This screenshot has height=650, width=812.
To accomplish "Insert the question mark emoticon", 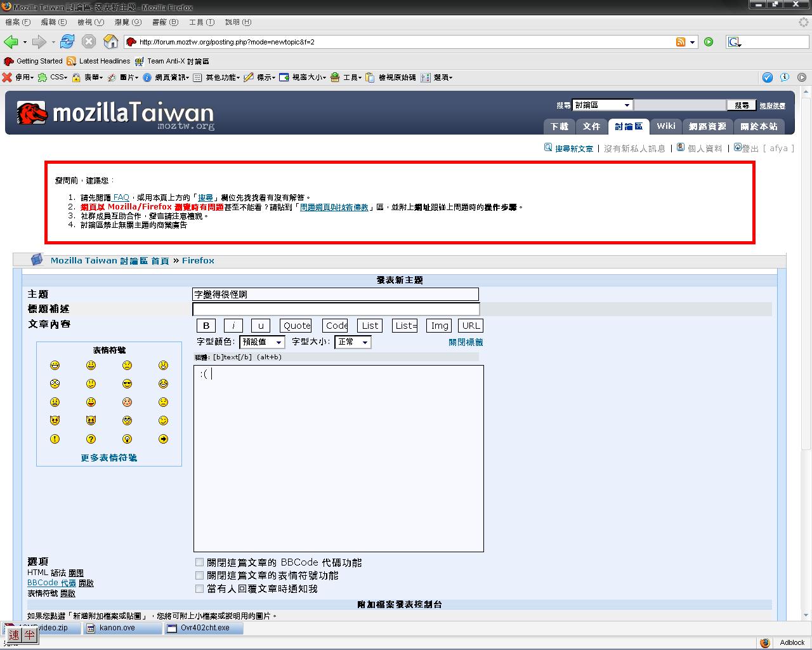I will click(91, 439).
